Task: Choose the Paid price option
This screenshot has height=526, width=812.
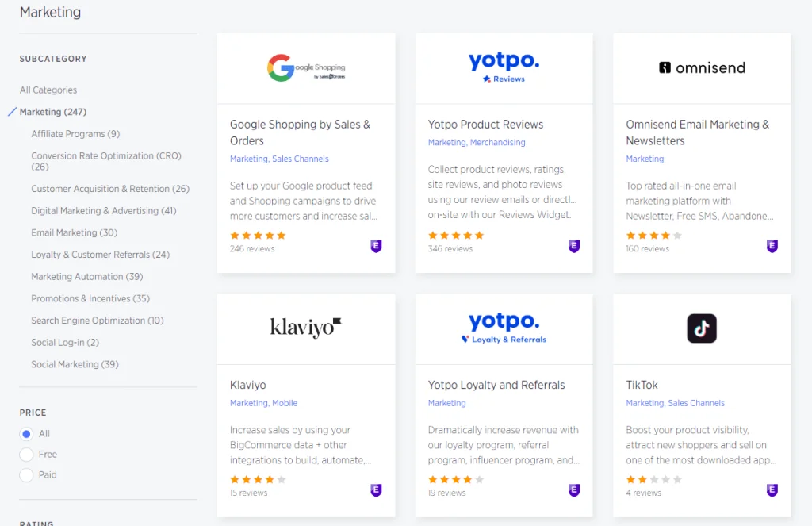Action: 26,475
